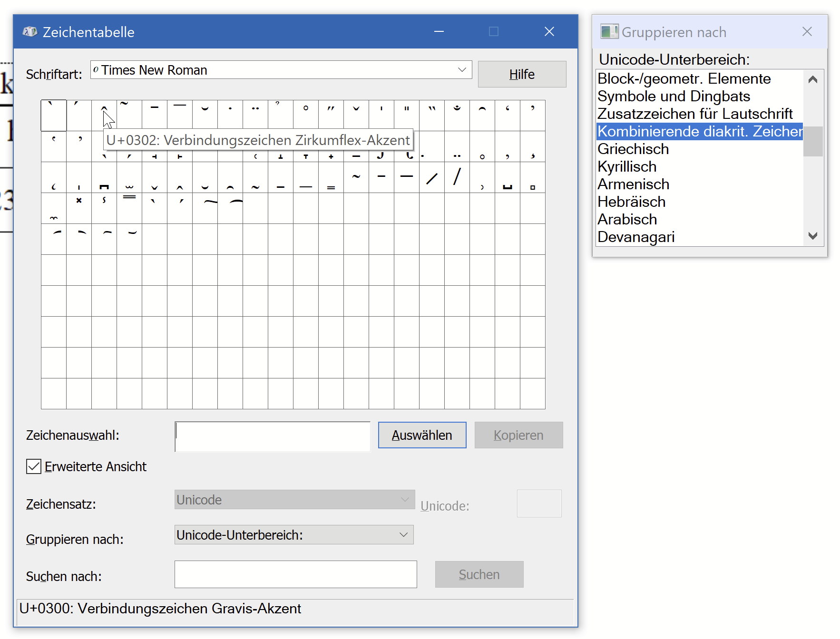The height and width of the screenshot is (639, 840).
Task: Select the combining grave accent glyph
Action: click(x=53, y=115)
